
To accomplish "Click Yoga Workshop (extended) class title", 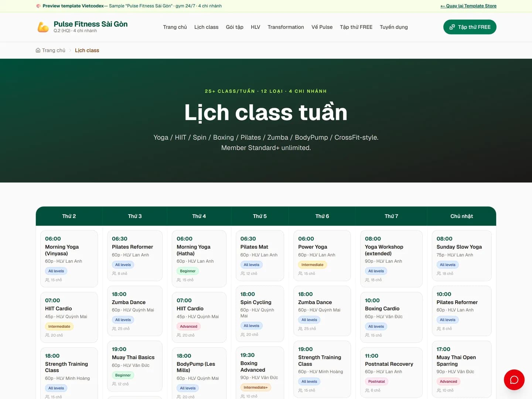I will tap(384, 250).
